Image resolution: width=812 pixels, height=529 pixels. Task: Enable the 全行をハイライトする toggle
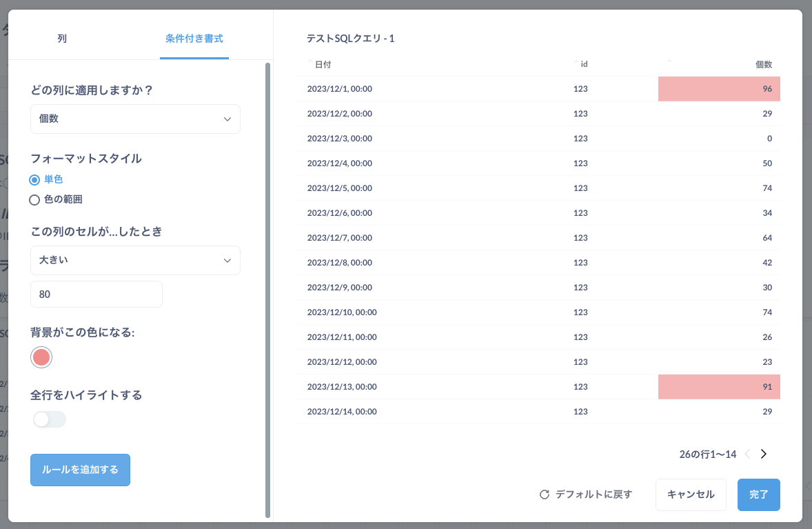(x=49, y=419)
